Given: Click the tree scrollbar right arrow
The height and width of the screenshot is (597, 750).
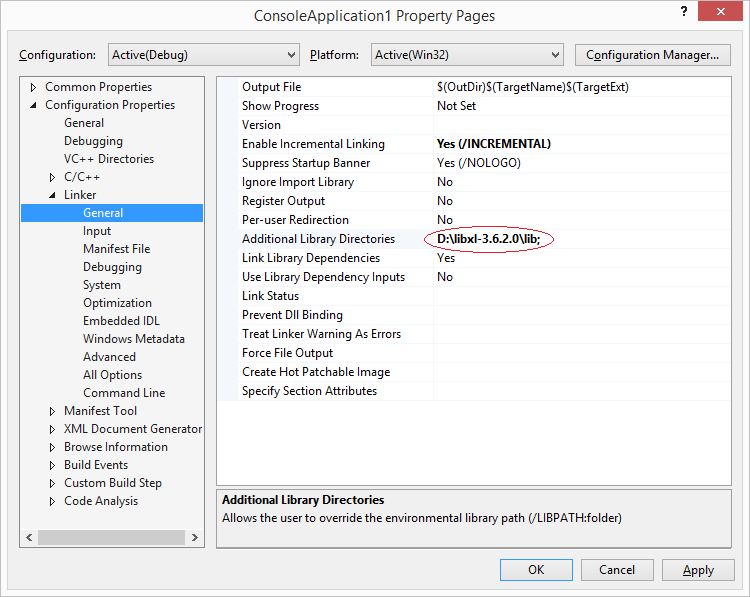Looking at the screenshot, I should (195, 537).
